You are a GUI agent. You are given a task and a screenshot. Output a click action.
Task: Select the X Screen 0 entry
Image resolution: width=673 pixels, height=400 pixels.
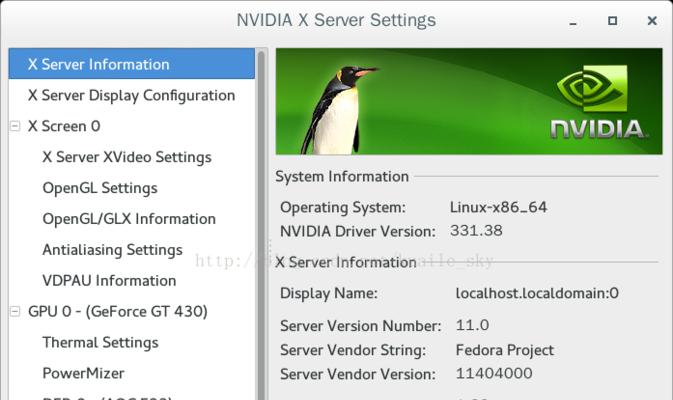(x=64, y=126)
